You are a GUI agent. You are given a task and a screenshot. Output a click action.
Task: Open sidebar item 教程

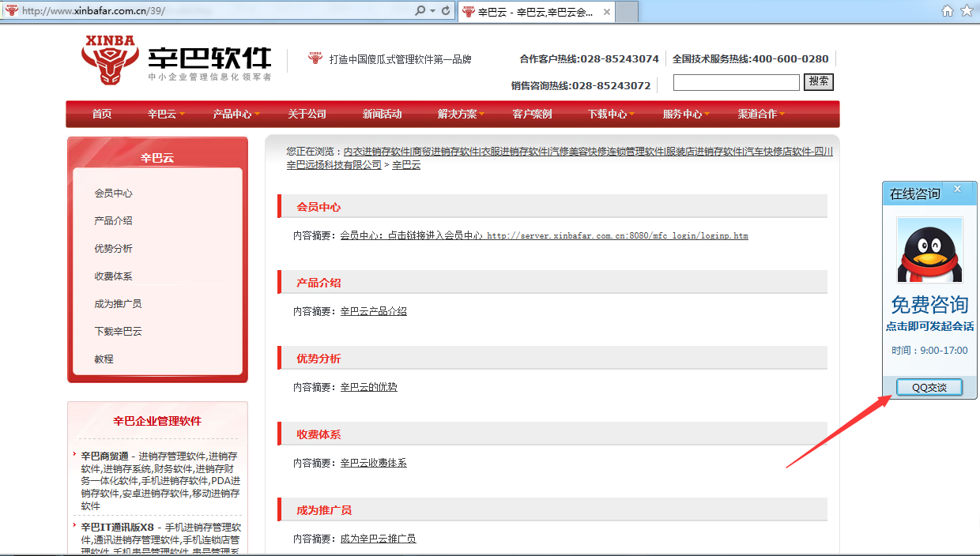click(104, 359)
